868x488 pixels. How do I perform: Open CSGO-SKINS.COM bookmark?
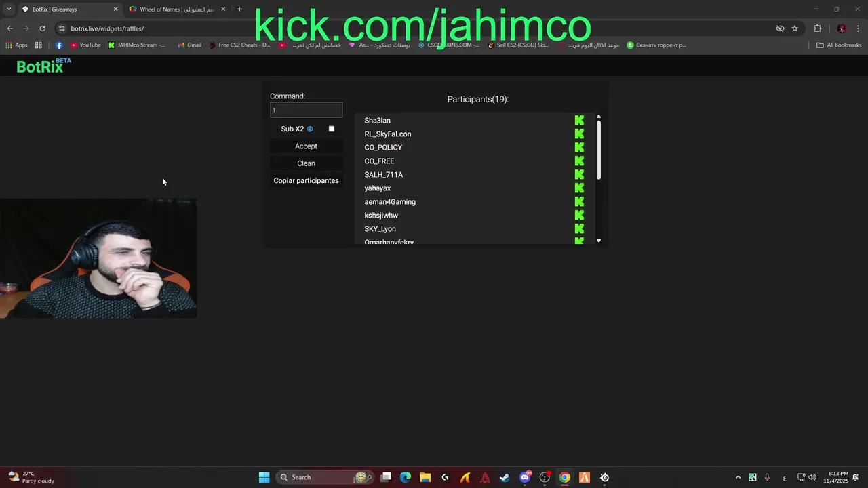[449, 45]
